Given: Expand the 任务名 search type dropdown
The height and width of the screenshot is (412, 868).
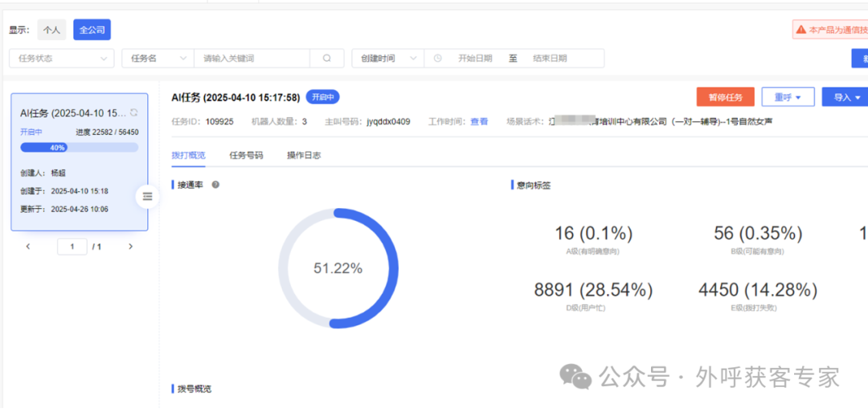Looking at the screenshot, I should [x=158, y=59].
